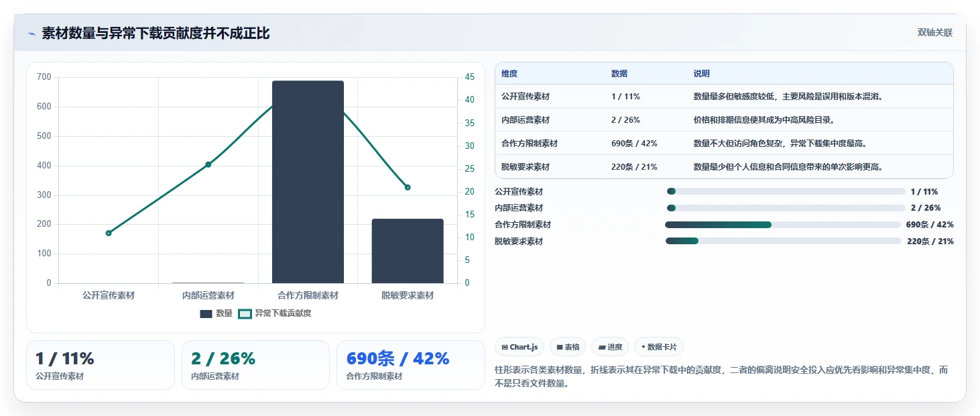Click the 脱敏要求素材 progress bar

784,241
